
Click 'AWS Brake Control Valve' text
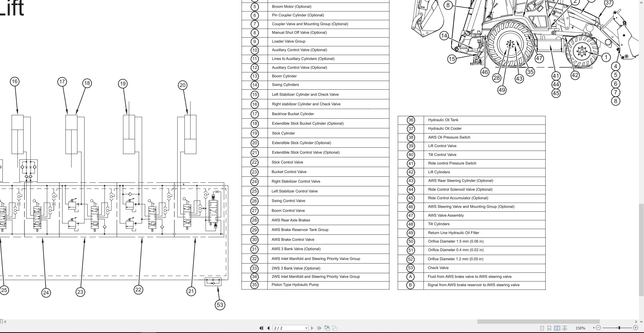(293, 240)
